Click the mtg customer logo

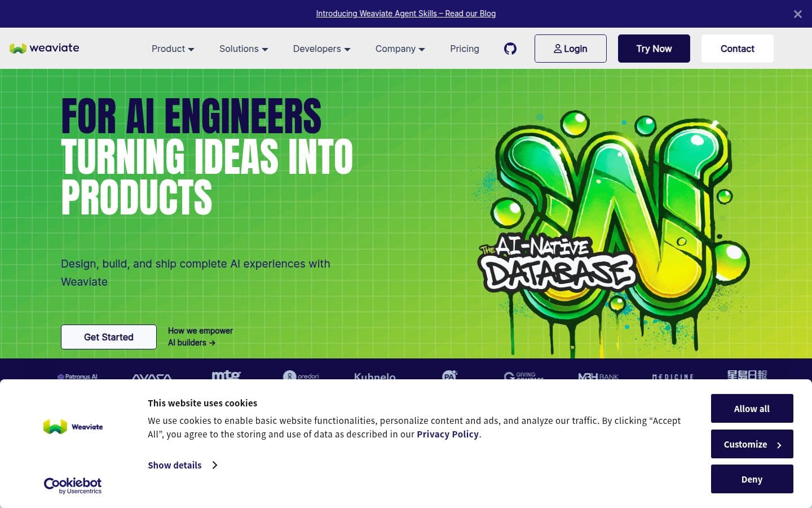pos(226,375)
